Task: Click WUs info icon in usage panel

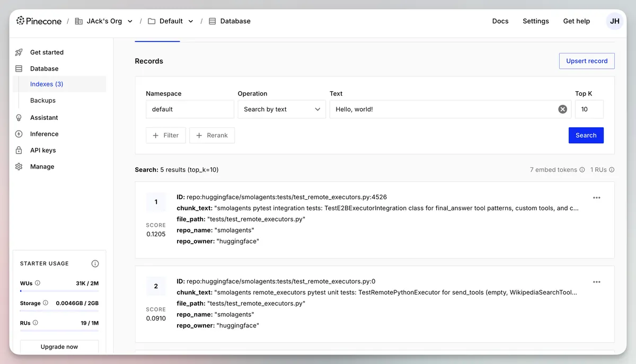Action: click(38, 283)
